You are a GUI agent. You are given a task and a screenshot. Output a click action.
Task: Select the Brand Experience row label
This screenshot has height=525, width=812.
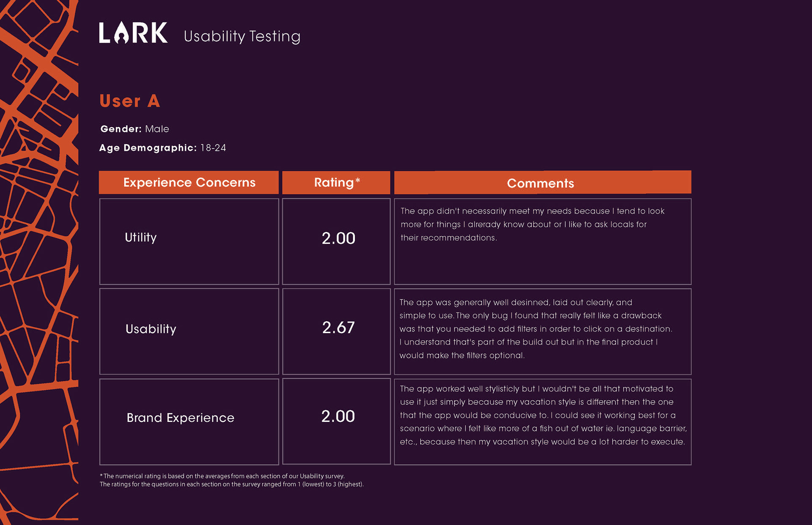pos(180,418)
